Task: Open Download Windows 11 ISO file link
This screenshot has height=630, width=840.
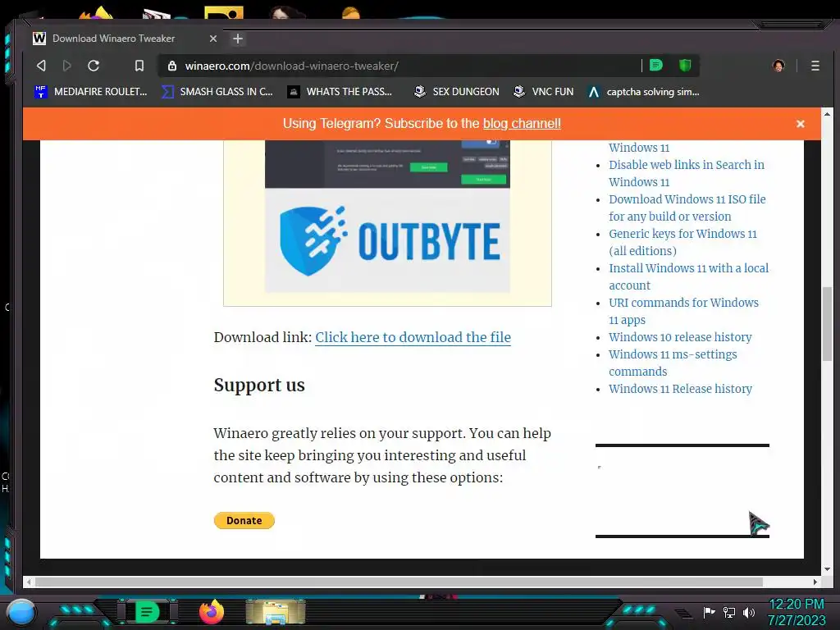Action: [687, 208]
